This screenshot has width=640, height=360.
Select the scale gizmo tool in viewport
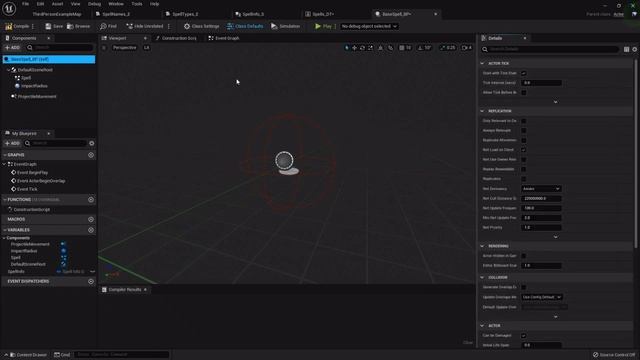click(x=370, y=48)
